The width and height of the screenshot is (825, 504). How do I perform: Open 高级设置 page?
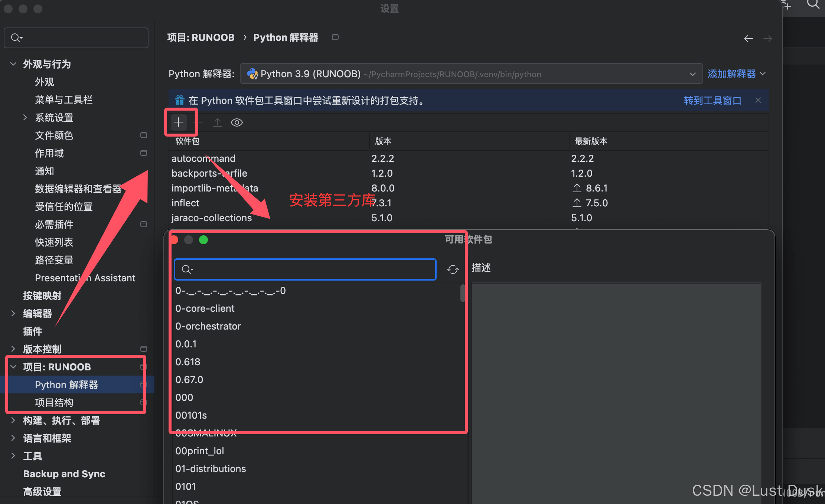click(42, 491)
